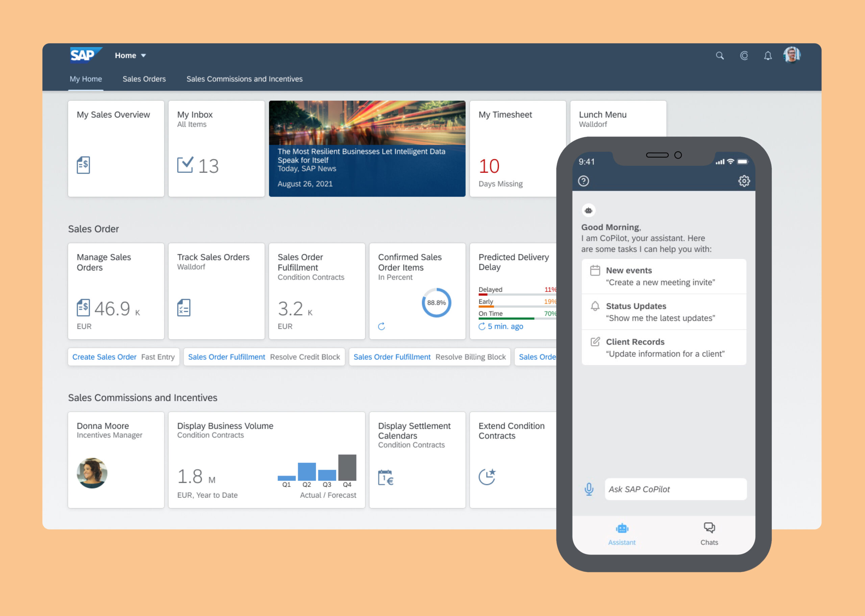Open notifications bell in shell bar
The image size is (865, 616).
pyautogui.click(x=768, y=56)
